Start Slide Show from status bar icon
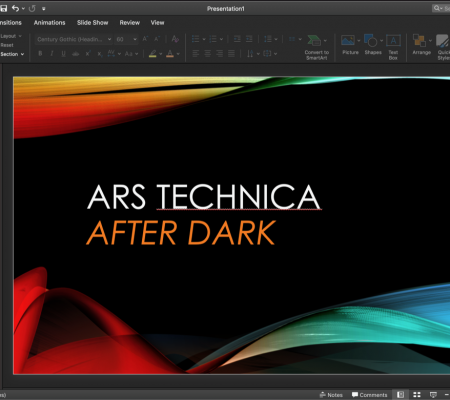The height and width of the screenshot is (400, 450). (433, 395)
